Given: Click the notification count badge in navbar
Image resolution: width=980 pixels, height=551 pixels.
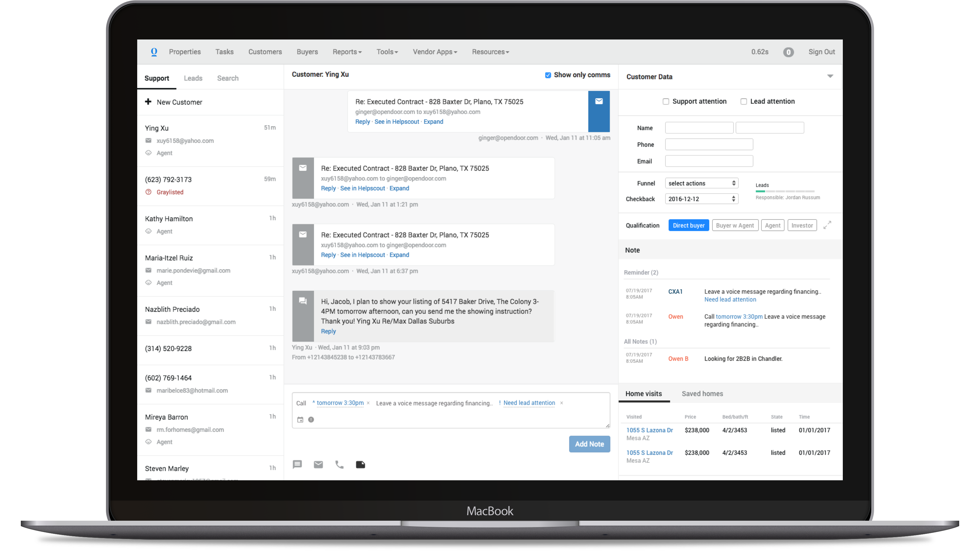Looking at the screenshot, I should tap(788, 52).
